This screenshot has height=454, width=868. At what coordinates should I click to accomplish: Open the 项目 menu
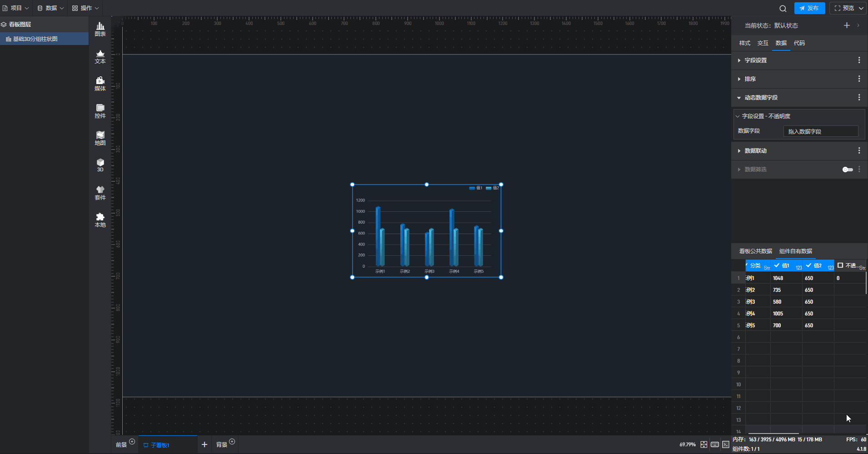[x=16, y=8]
